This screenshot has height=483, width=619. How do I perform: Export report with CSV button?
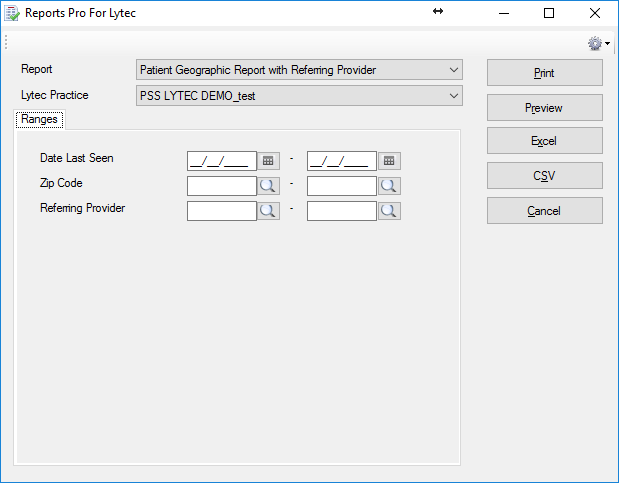(x=545, y=175)
